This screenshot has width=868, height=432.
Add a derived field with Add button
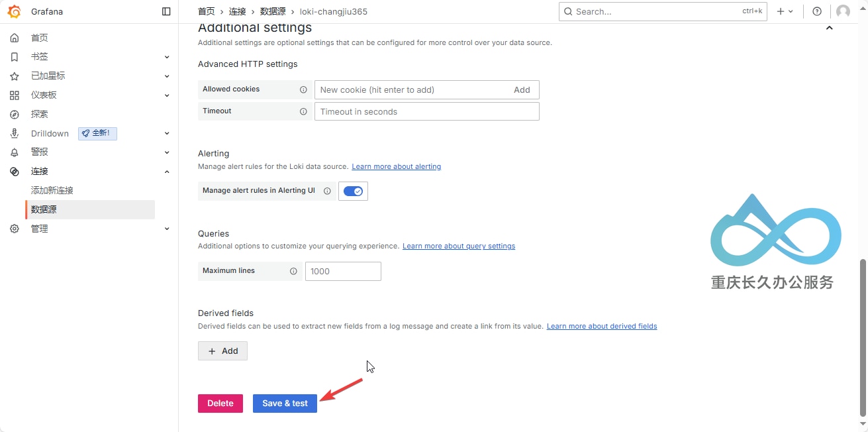tap(222, 351)
